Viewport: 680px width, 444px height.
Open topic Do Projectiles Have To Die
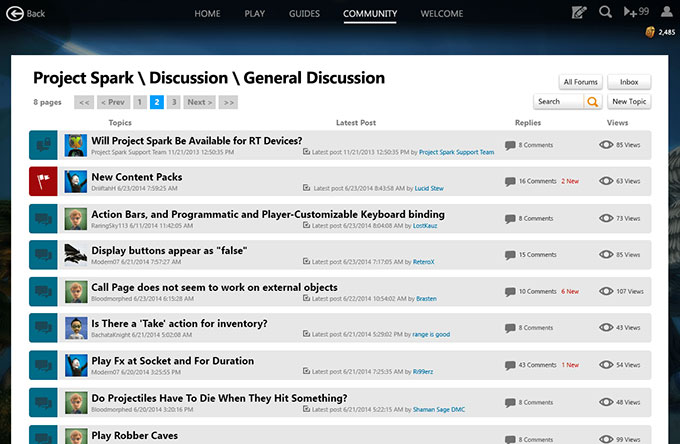point(219,398)
